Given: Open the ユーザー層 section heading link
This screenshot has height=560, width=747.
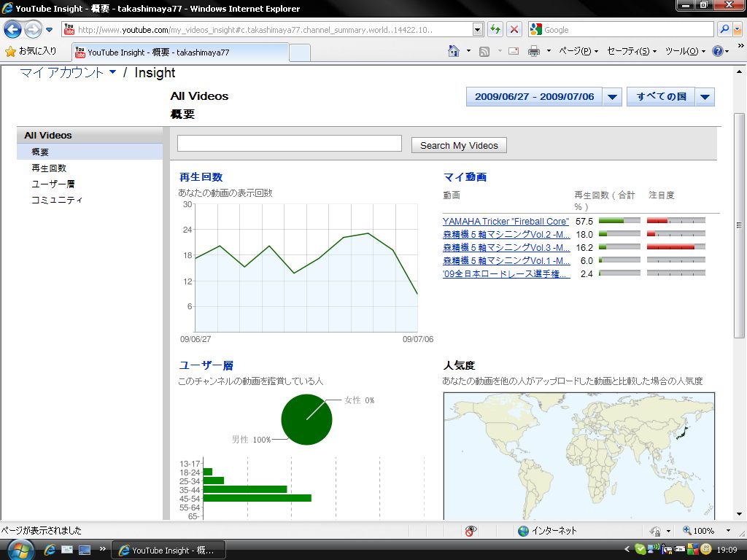Looking at the screenshot, I should (206, 365).
